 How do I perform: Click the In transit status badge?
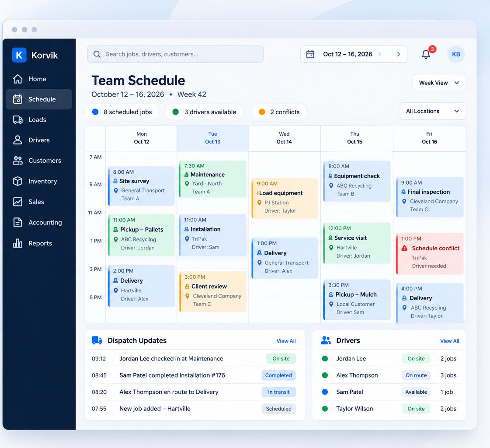(x=278, y=392)
